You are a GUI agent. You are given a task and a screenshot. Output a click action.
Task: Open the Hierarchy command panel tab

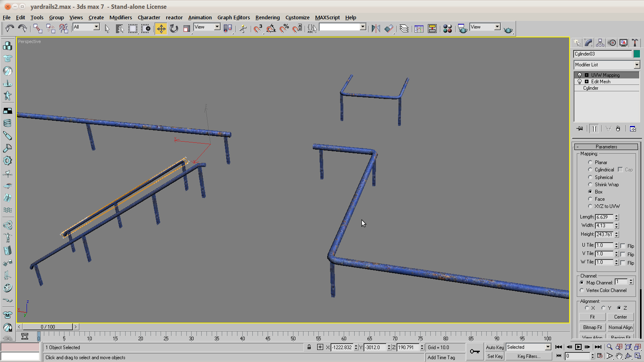(600, 43)
